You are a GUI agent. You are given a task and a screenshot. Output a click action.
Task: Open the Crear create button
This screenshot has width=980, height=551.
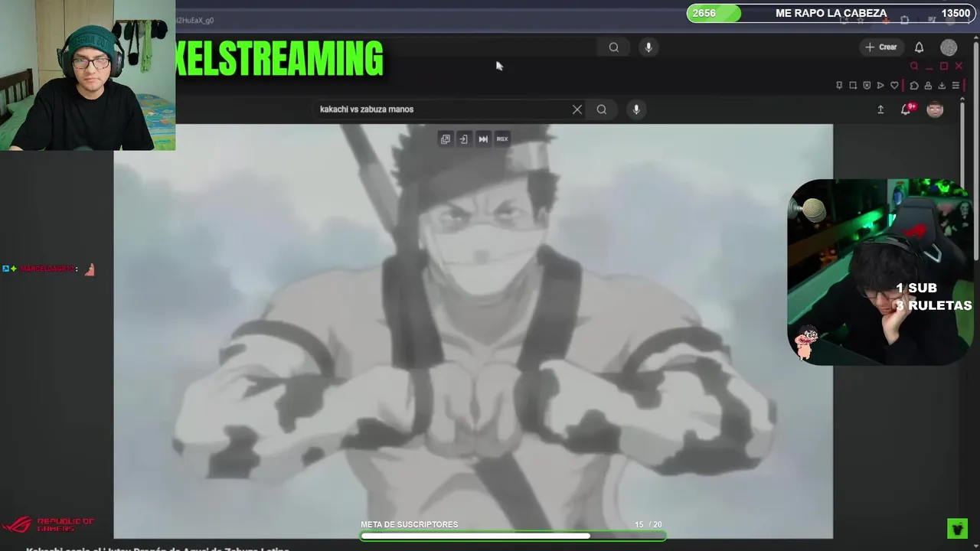880,47
